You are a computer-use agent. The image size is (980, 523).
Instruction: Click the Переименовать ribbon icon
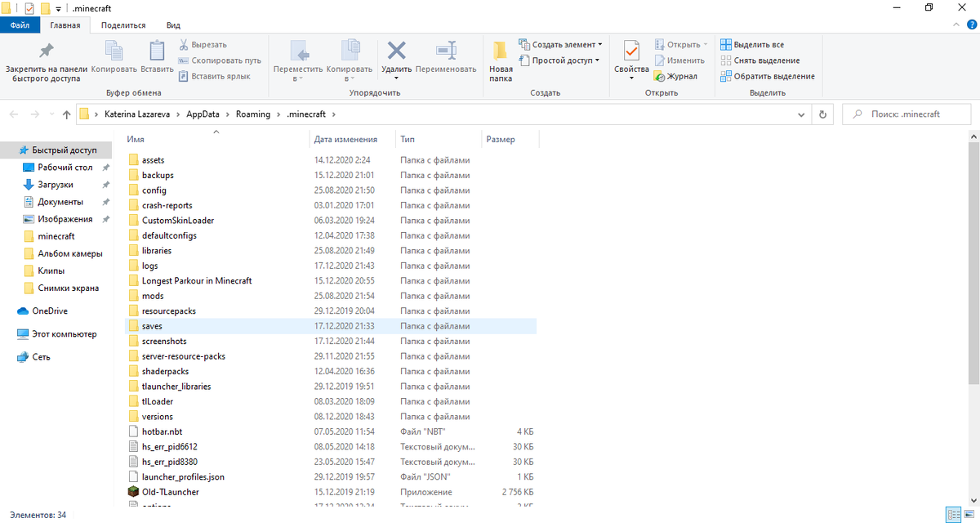pos(446,51)
